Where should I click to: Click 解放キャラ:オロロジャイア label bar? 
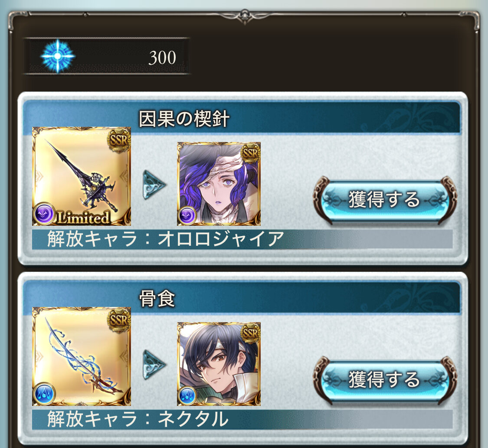(242, 239)
